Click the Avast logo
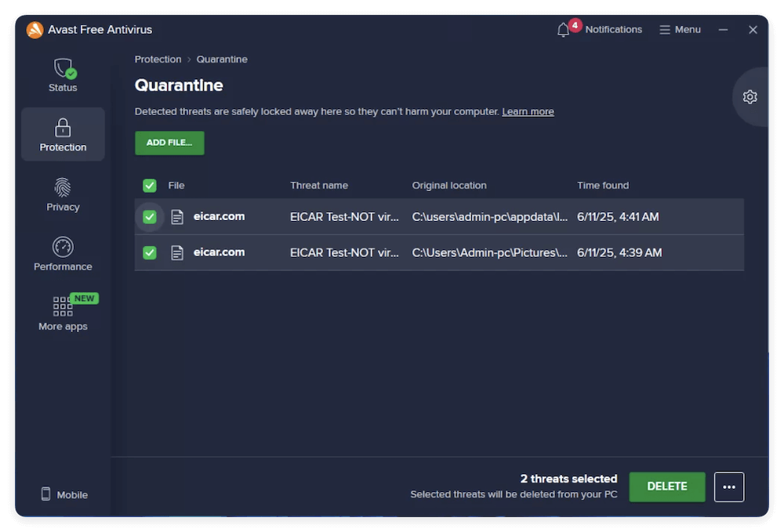The width and height of the screenshot is (784, 532). pyautogui.click(x=34, y=30)
